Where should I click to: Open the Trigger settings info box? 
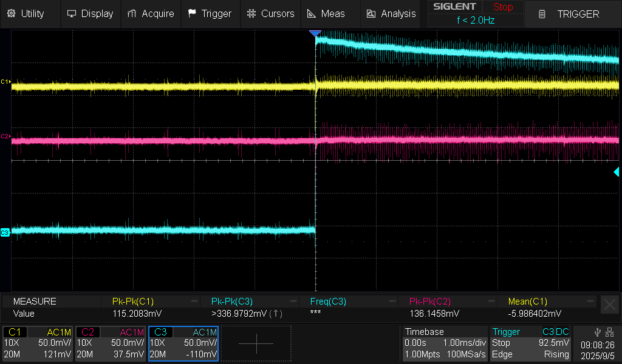coord(531,343)
